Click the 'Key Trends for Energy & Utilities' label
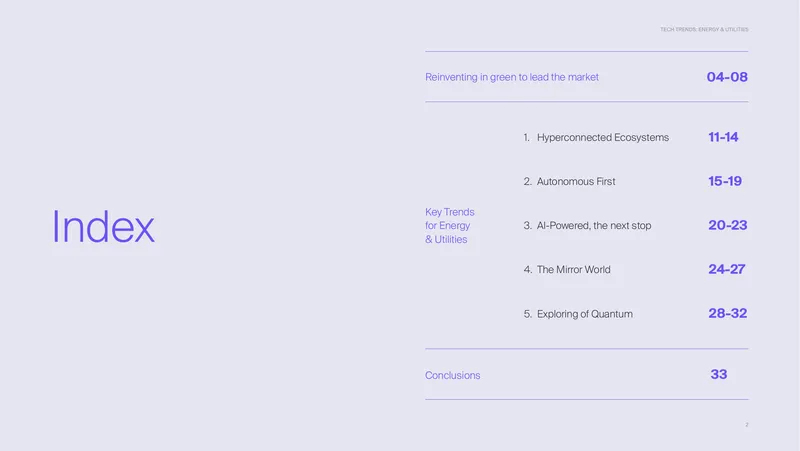Screen dimensions: 800x451 (449, 226)
